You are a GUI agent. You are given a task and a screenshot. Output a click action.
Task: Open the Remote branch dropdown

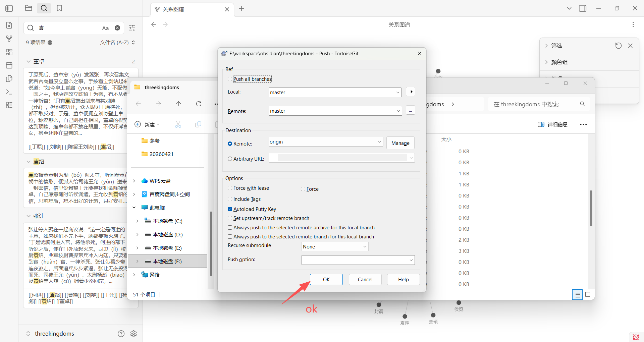pos(398,111)
